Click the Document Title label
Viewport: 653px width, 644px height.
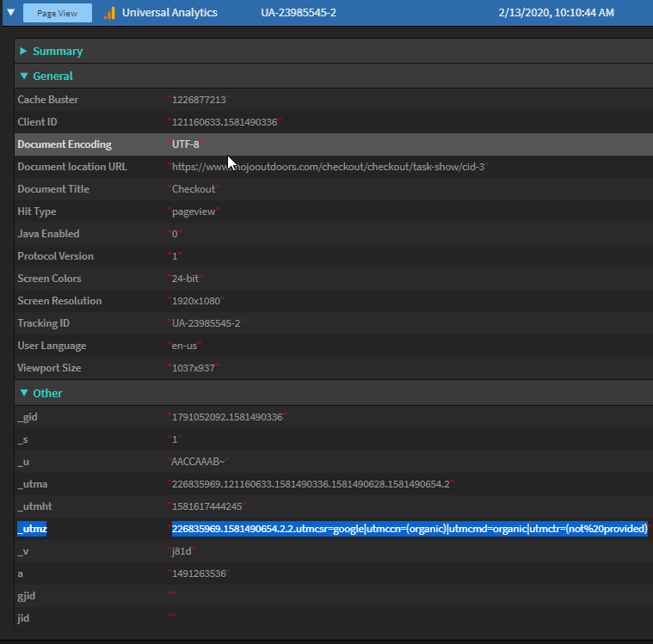[x=53, y=189]
